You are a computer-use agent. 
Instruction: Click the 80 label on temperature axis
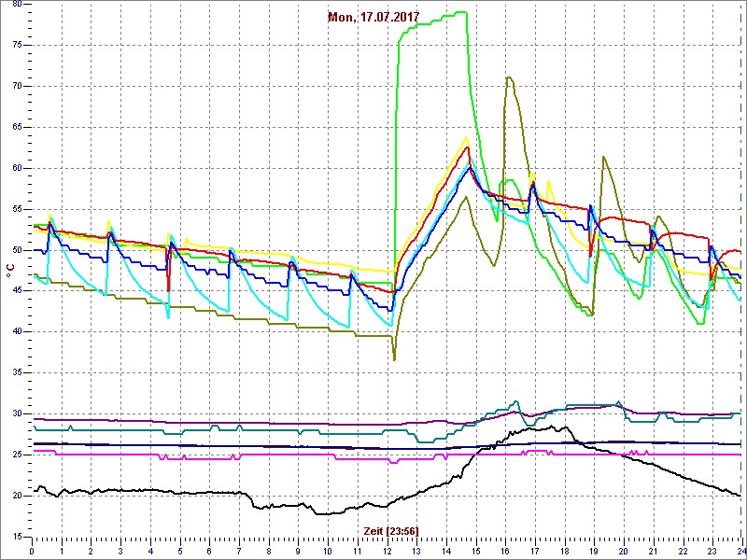17,5
